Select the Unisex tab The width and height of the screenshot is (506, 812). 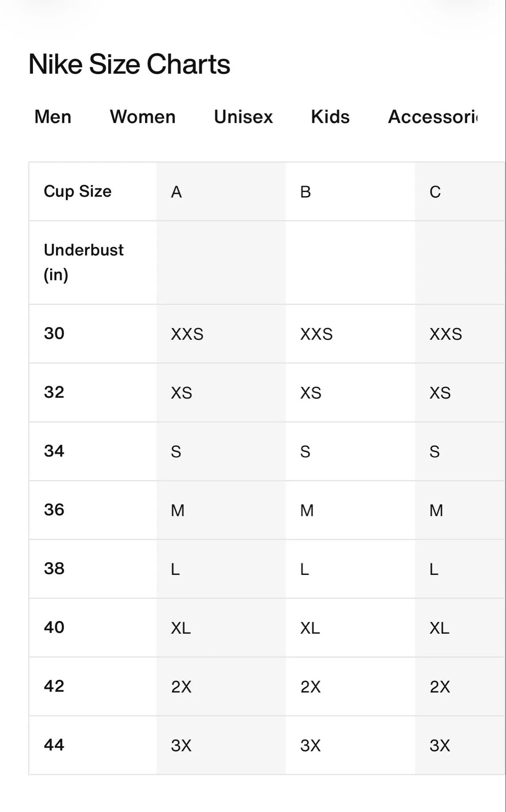[243, 117]
